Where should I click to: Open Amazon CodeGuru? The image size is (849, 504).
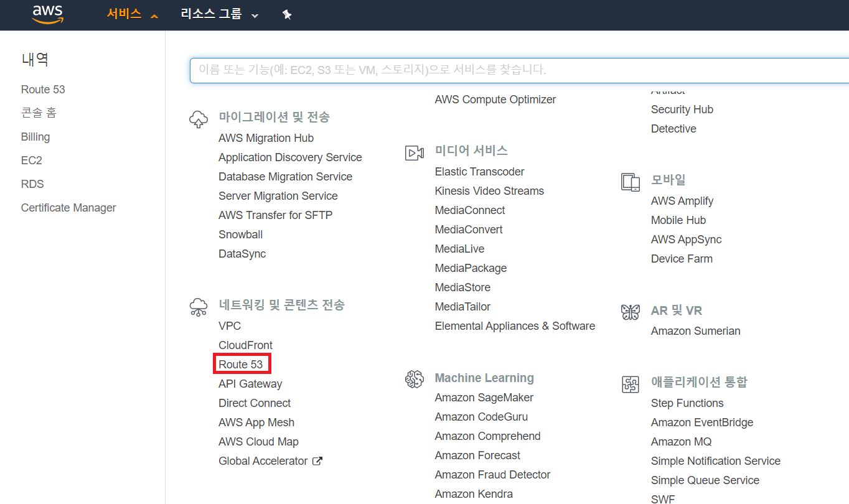tap(481, 417)
